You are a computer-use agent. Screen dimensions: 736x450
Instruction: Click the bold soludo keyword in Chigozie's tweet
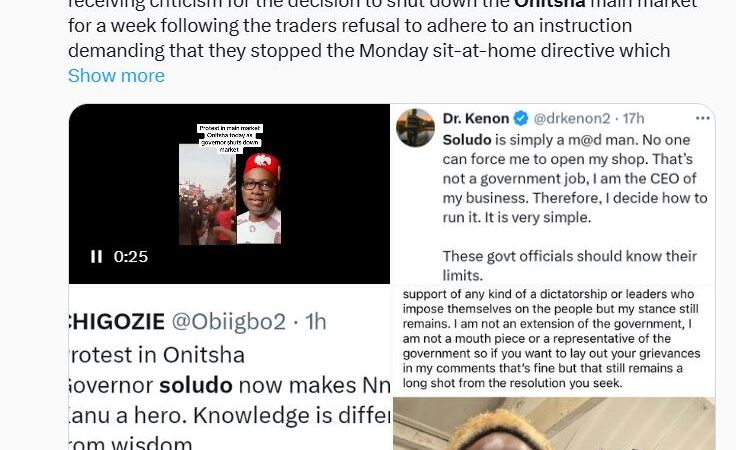(196, 385)
